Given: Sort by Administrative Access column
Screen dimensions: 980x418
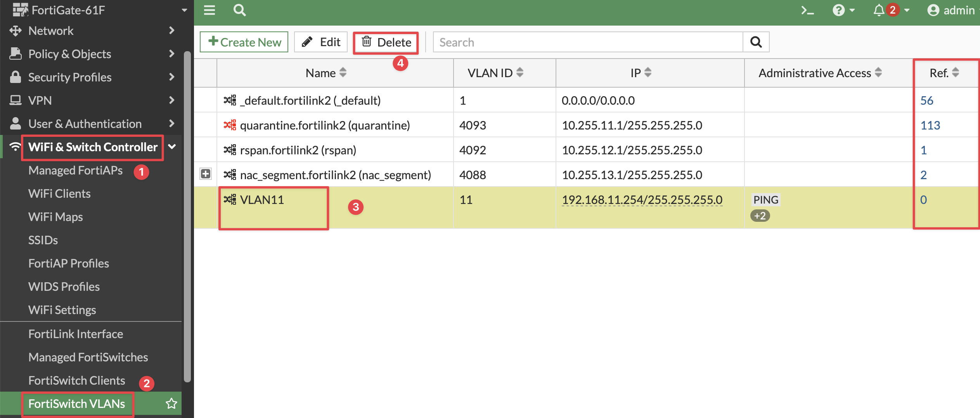Looking at the screenshot, I should tap(828, 73).
